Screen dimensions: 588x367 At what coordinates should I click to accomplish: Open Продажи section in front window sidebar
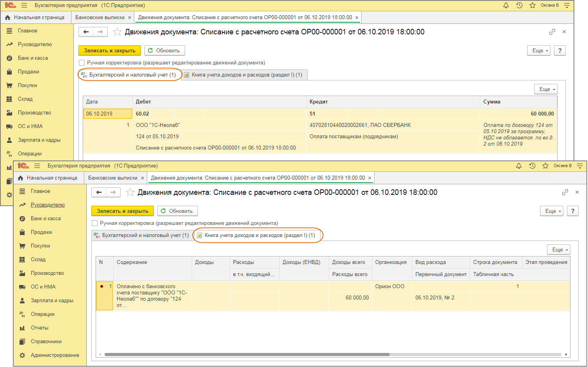coord(41,232)
